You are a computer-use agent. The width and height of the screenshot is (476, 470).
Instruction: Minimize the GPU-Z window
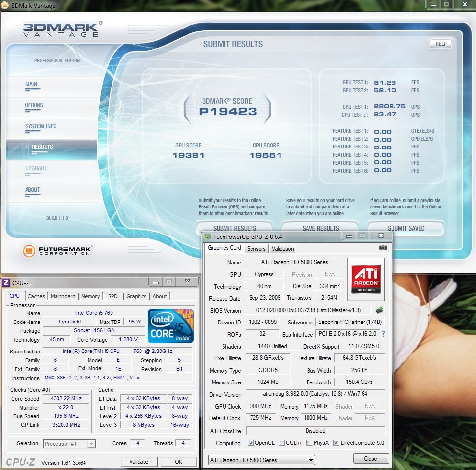[349, 236]
